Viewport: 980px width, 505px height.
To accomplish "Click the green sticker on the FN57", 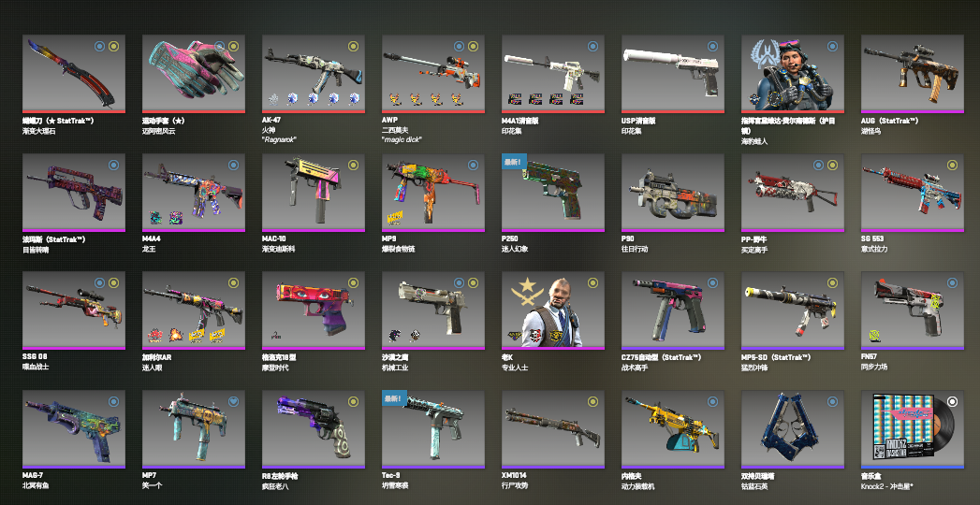I will [x=874, y=337].
